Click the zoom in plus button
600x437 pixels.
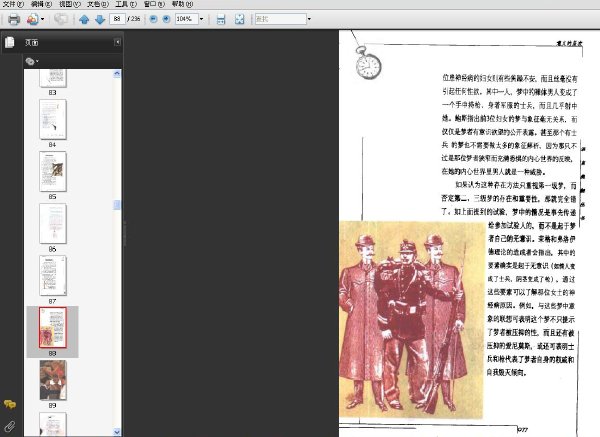(166, 19)
